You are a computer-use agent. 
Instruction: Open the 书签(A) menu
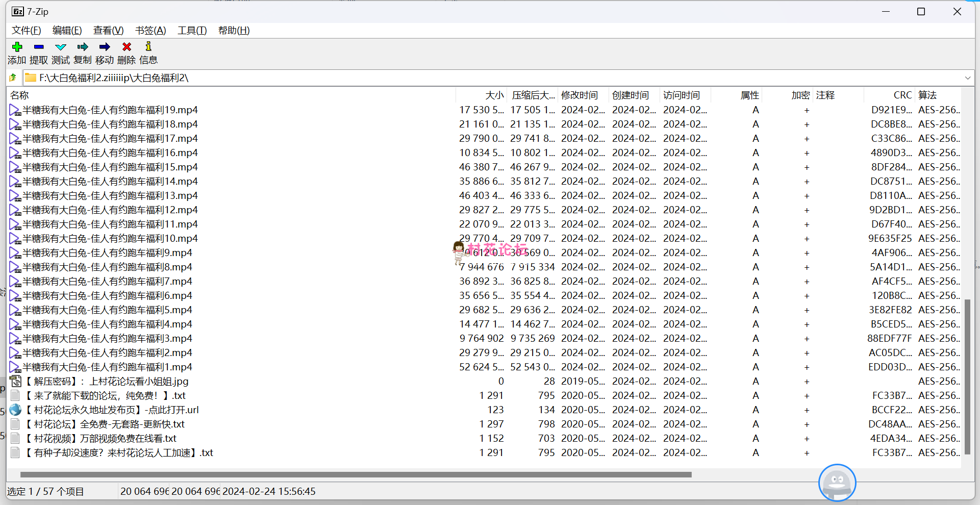[150, 31]
